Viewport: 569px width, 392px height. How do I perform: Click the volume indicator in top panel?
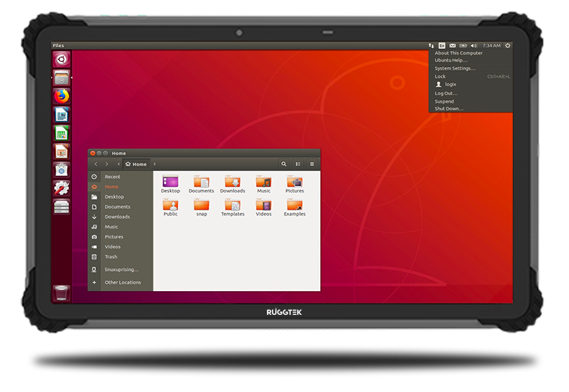point(474,45)
